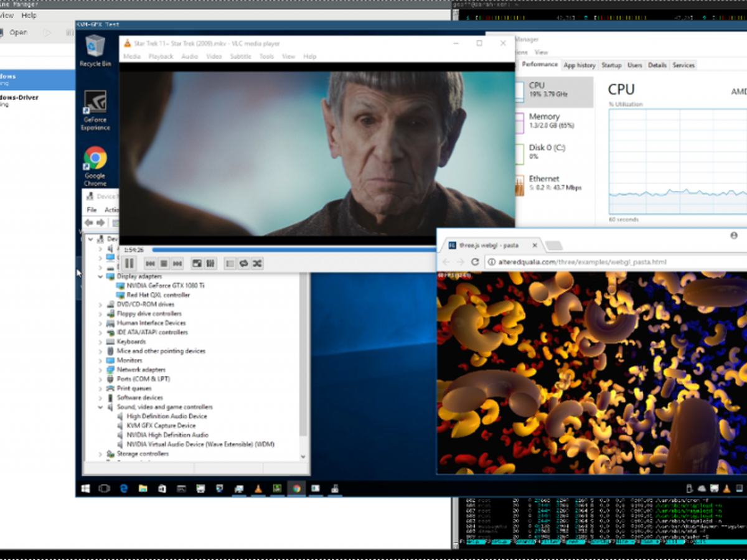This screenshot has width=747, height=560.
Task: Reload the Chrome webgl pasta page
Action: tap(475, 262)
